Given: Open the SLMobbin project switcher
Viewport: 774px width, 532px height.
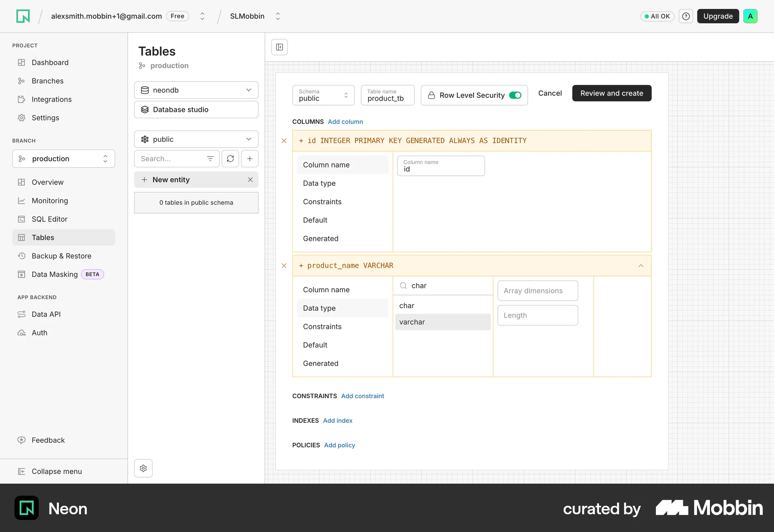Looking at the screenshot, I should [x=278, y=16].
